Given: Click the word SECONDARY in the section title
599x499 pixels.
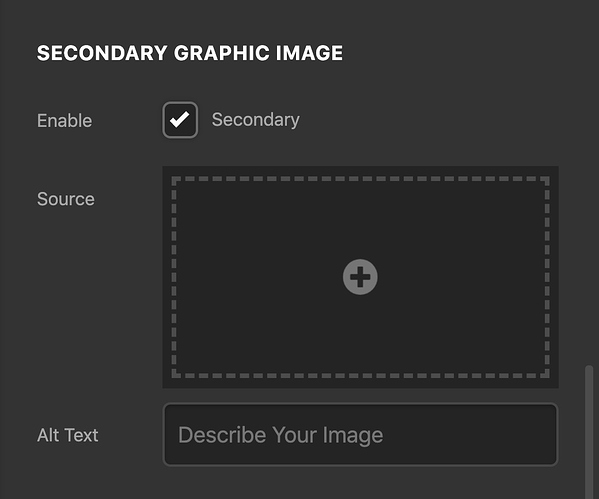Looking at the screenshot, I should 102,53.
